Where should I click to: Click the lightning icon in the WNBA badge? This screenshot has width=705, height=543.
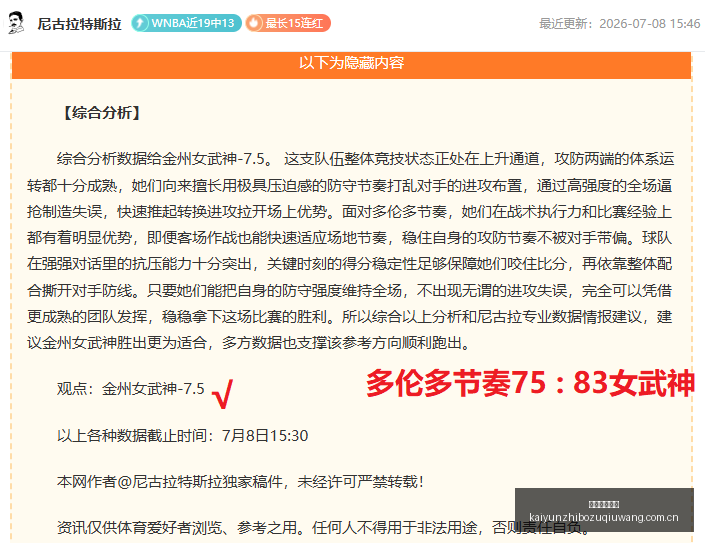(140, 23)
